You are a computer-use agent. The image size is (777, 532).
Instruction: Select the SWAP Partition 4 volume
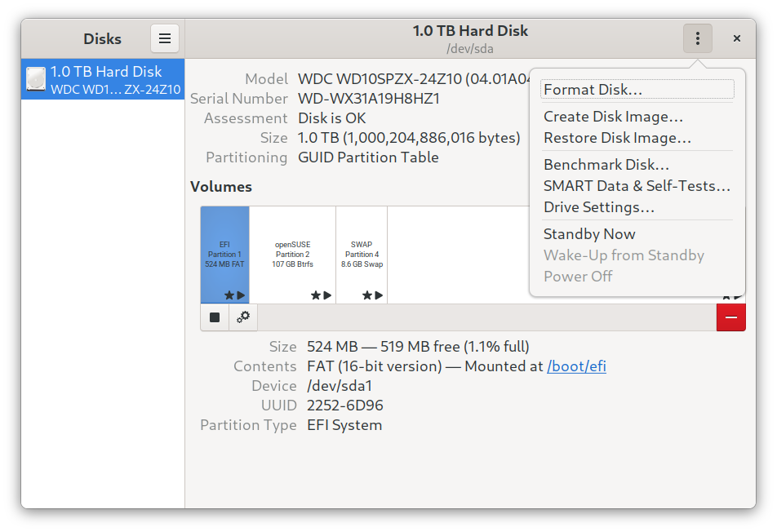tap(361, 254)
